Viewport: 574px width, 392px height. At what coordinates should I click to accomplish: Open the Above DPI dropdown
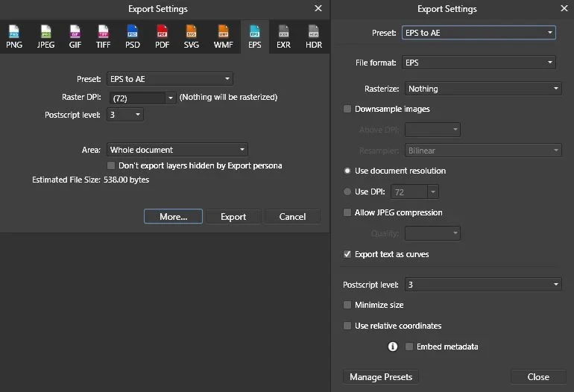click(432, 130)
